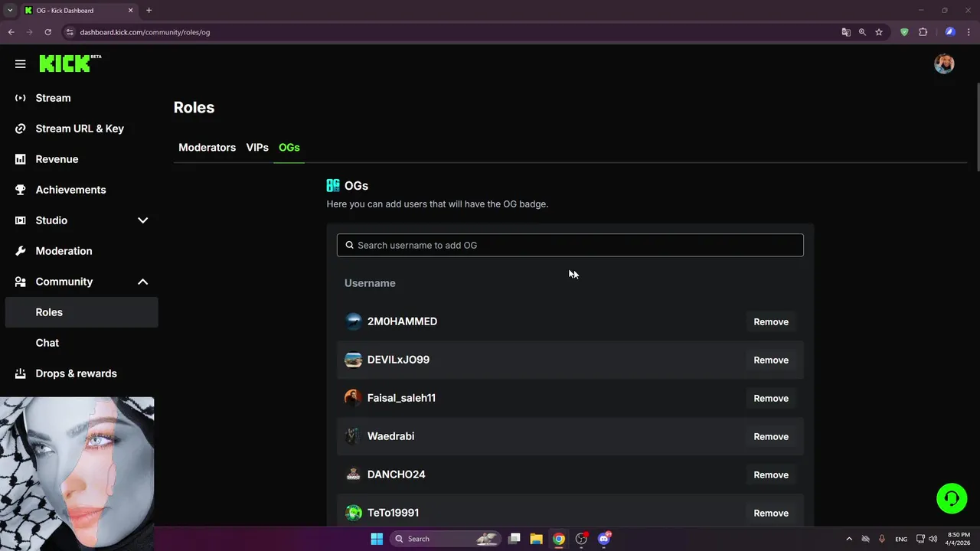Open the Extensions puzzle icon

point(923,32)
